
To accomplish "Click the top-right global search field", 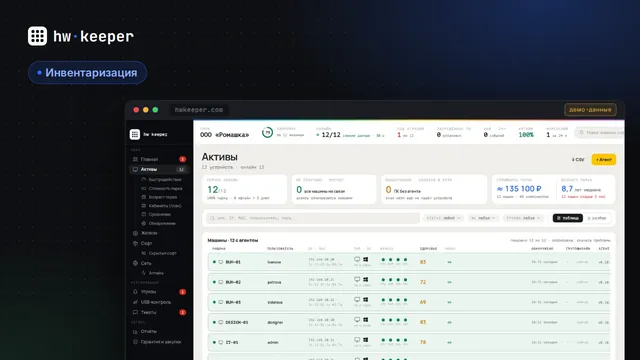I will coord(599,133).
